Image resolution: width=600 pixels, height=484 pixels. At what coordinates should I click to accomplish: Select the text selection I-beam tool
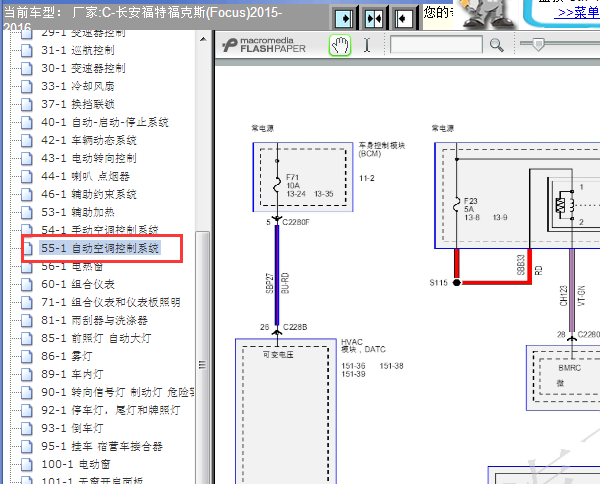tap(367, 45)
